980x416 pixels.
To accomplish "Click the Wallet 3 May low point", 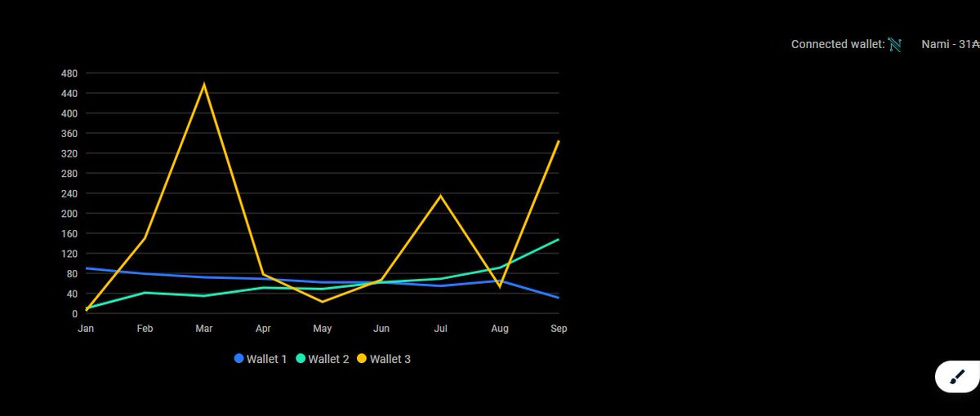I will pos(323,302).
